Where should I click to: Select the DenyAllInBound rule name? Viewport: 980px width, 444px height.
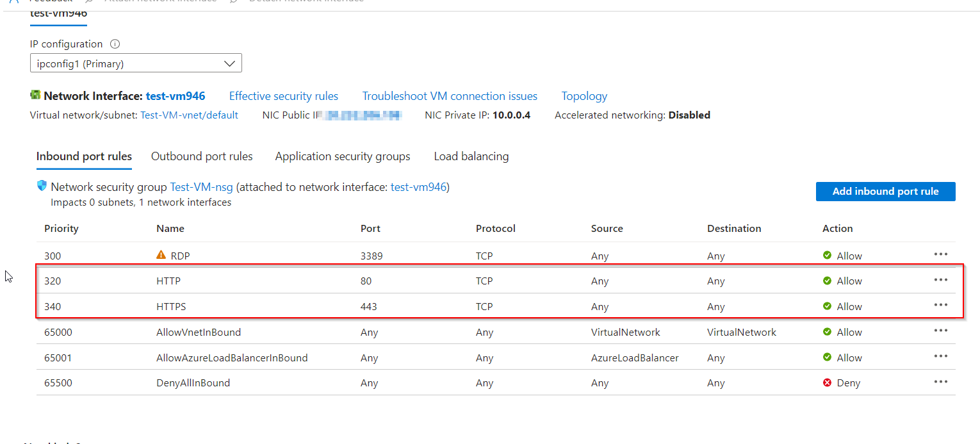193,383
